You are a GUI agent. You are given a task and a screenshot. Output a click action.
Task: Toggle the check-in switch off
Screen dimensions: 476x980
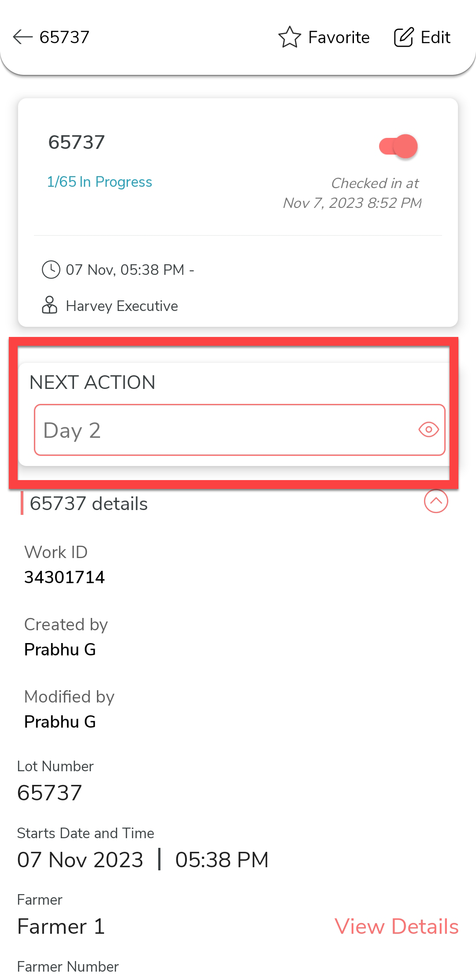click(398, 146)
